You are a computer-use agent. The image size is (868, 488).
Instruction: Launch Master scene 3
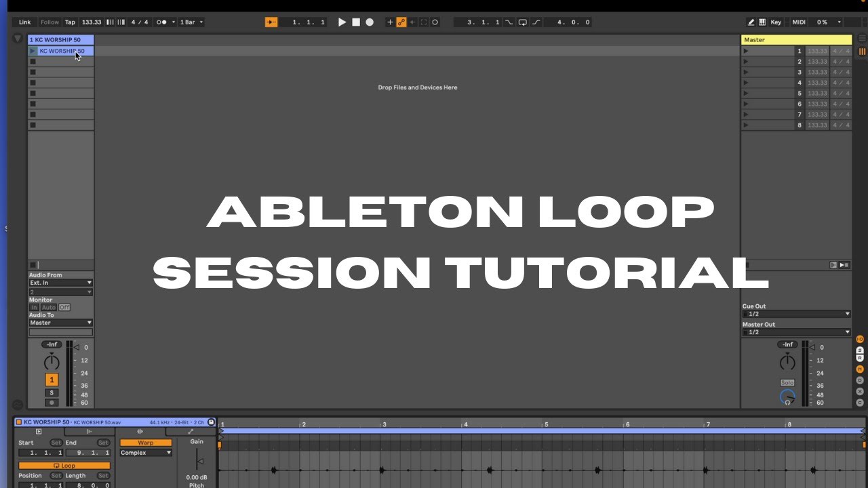coord(746,72)
